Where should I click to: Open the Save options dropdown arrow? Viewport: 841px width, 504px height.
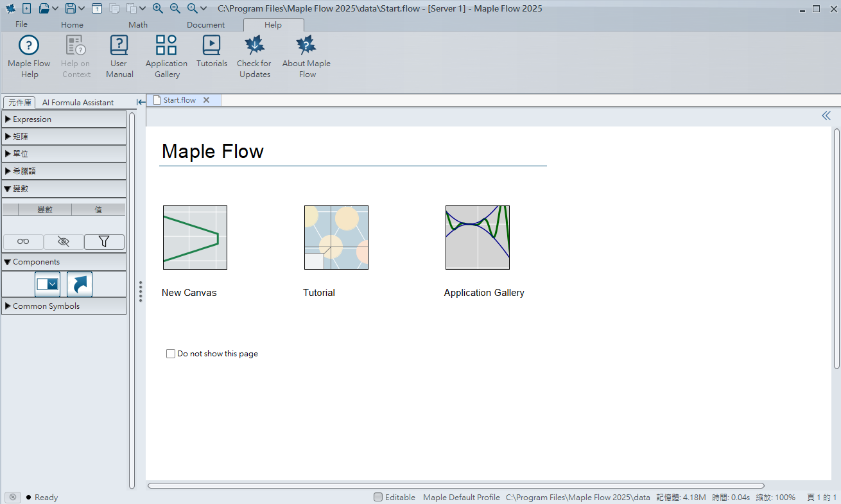pos(82,8)
